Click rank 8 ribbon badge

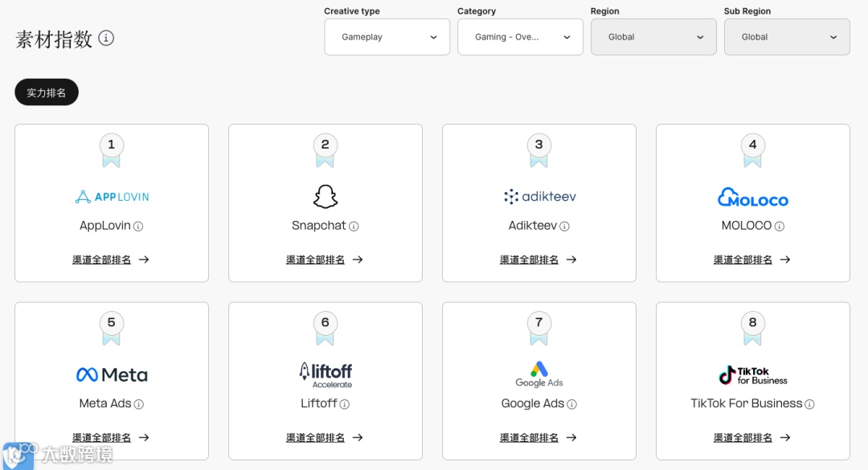click(752, 329)
